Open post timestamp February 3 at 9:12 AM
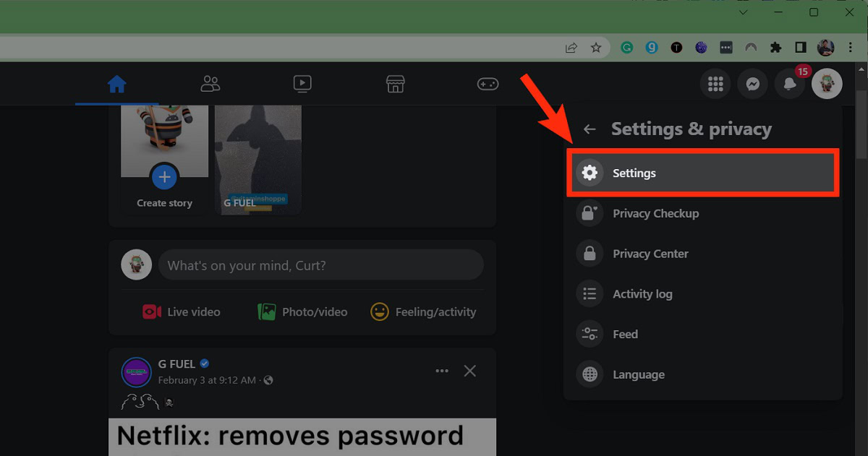Image resolution: width=868 pixels, height=456 pixels. 208,380
